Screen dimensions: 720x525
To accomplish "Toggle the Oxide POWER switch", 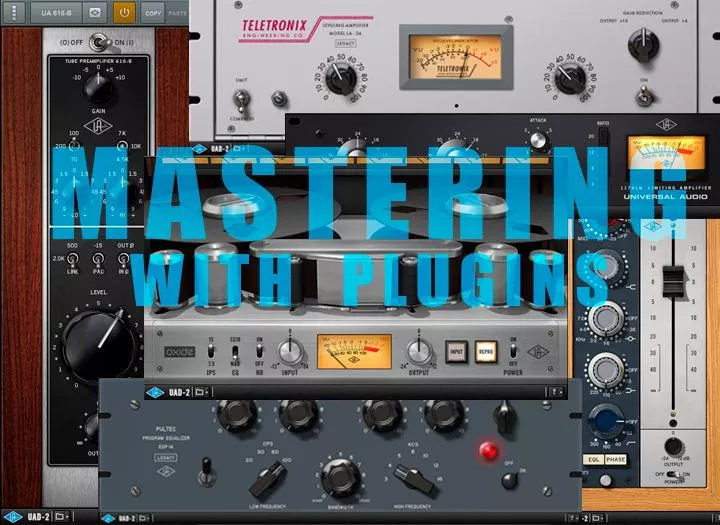I will click(513, 352).
